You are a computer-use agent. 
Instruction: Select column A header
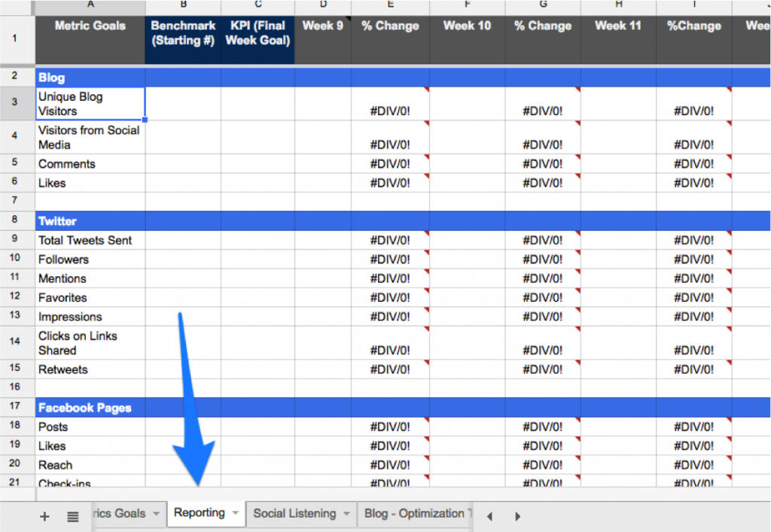coord(90,6)
